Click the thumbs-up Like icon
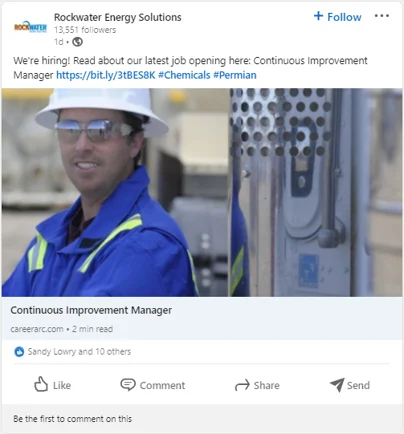 (x=41, y=384)
